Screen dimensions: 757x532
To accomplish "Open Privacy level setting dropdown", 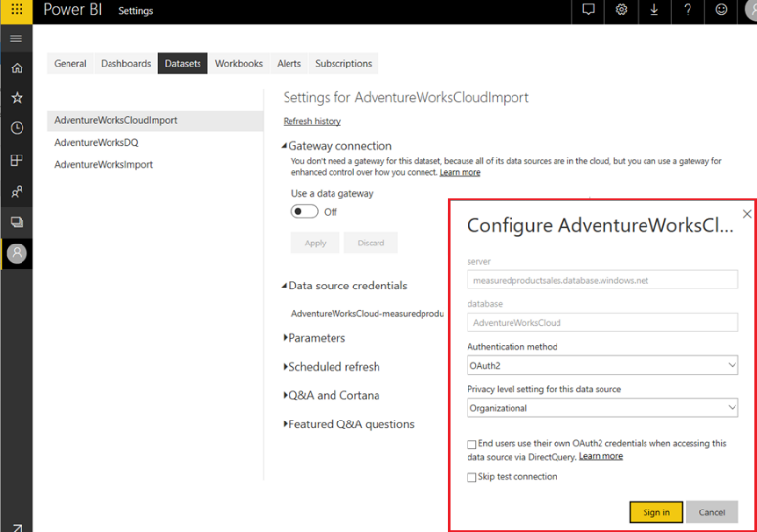I will point(602,408).
